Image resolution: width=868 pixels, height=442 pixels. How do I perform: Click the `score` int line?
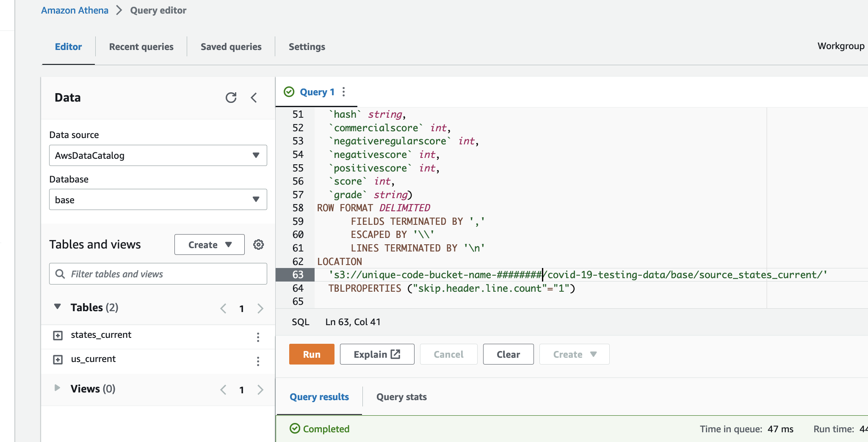[x=362, y=181]
